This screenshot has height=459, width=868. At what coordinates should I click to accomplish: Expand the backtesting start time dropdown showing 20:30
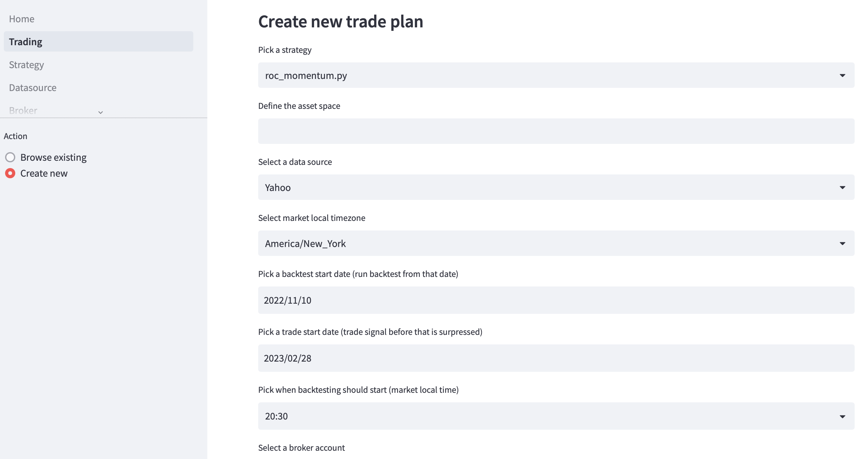(556, 416)
